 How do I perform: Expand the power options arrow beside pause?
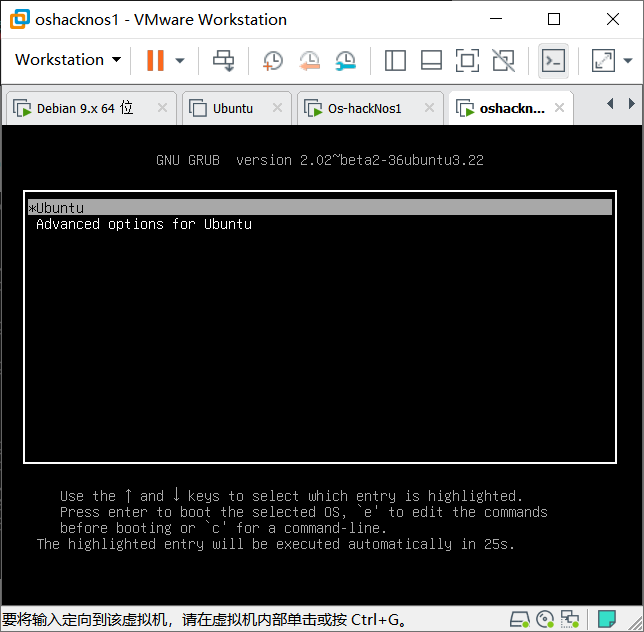[x=179, y=61]
